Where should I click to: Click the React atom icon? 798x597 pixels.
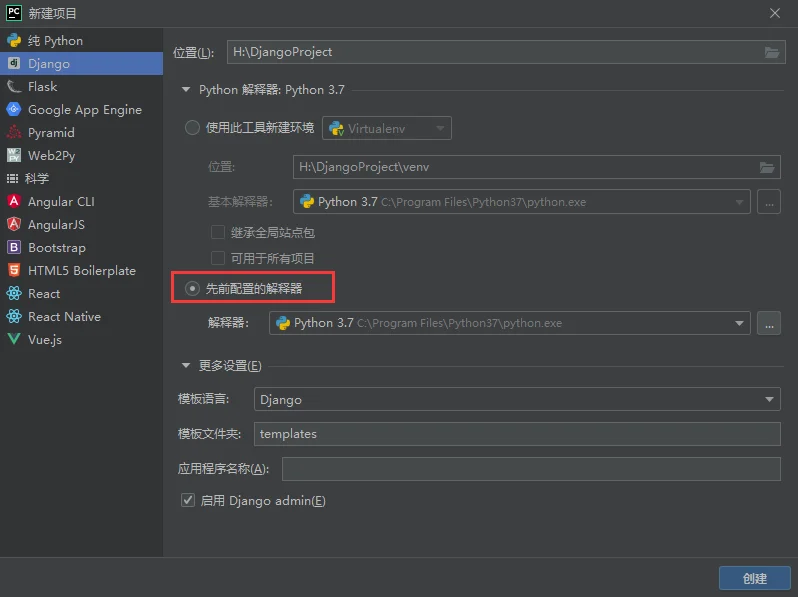tap(14, 293)
